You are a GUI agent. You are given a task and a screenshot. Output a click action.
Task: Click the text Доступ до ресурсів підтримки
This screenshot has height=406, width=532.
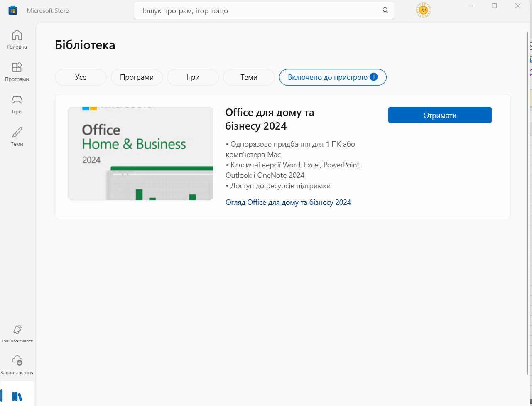point(280,186)
